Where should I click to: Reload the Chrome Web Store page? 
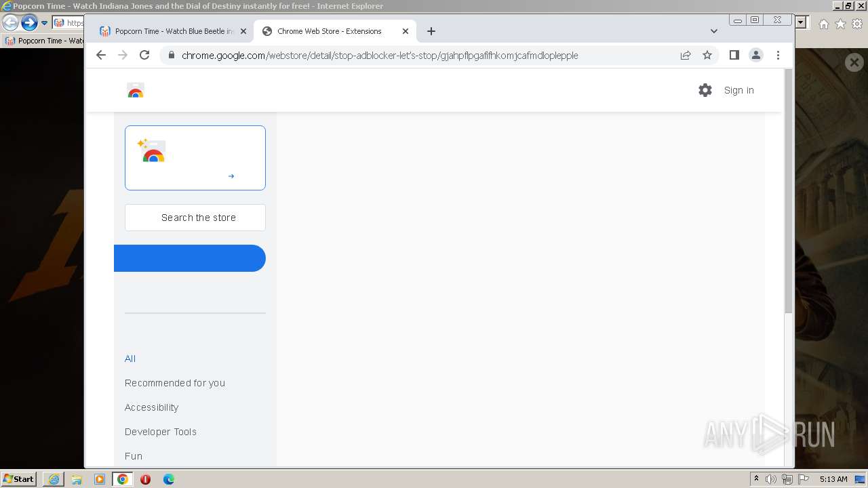click(x=144, y=55)
